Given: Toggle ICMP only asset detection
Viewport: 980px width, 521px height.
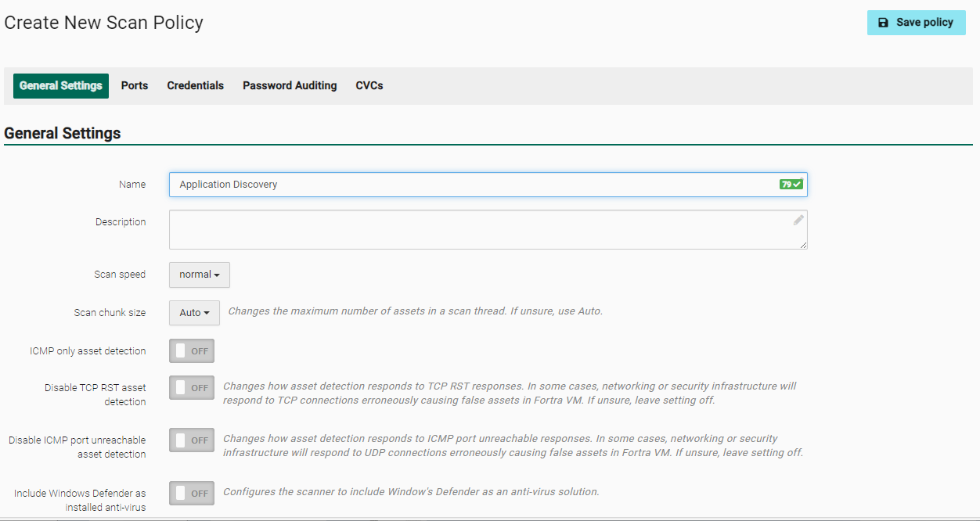Looking at the screenshot, I should click(x=192, y=351).
